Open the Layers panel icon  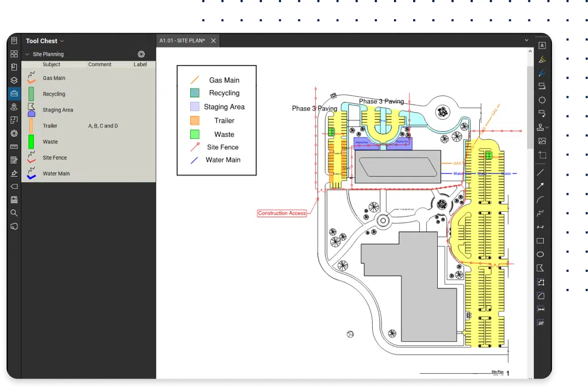tap(14, 80)
